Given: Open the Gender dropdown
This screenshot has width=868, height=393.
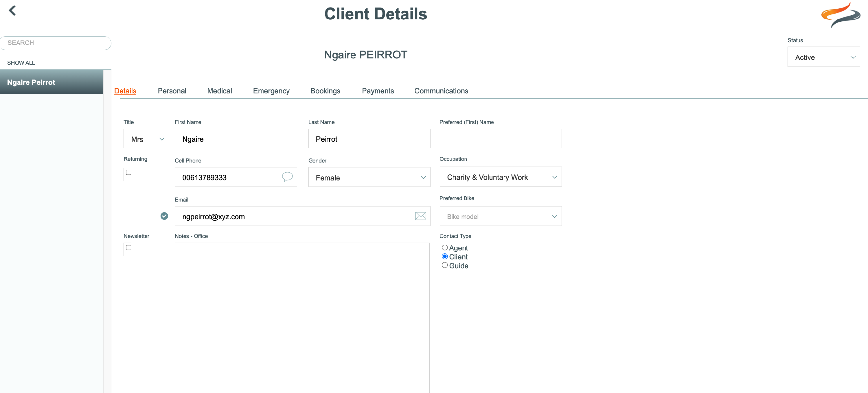Looking at the screenshot, I should pos(369,177).
